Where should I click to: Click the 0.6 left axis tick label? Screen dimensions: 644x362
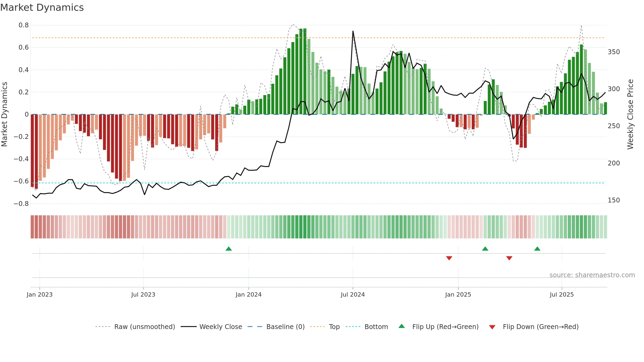click(24, 47)
